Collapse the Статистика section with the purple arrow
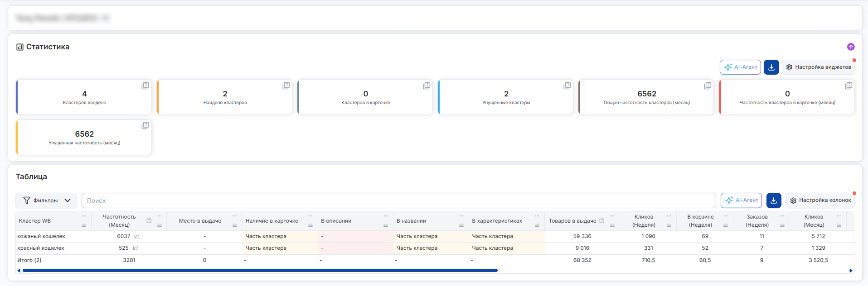The height and width of the screenshot is (286, 868). pos(851,47)
